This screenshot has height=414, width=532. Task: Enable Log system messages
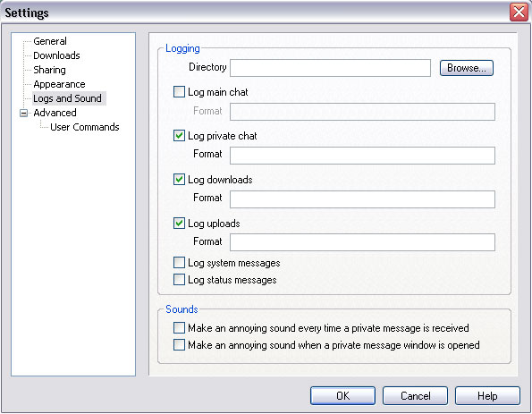[179, 263]
